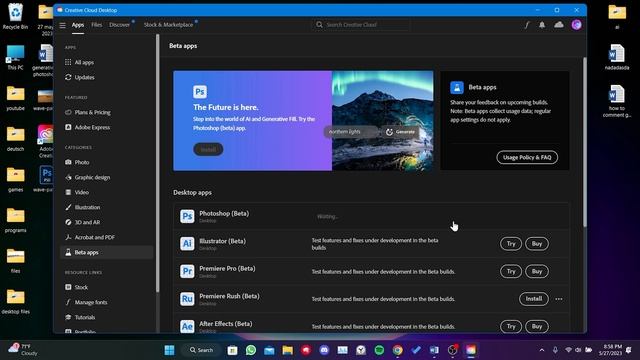Open the Windows Start menu
Screen dimensions: 640x360
coord(169,350)
